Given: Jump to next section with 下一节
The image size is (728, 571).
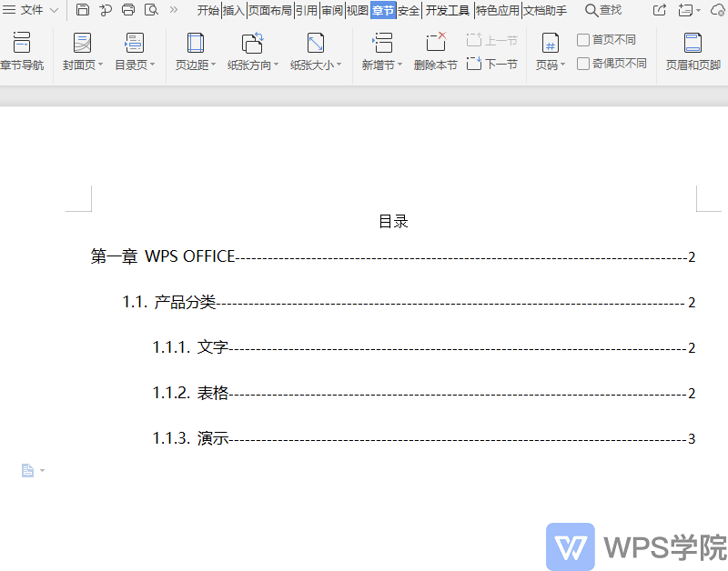Looking at the screenshot, I should 492,64.
